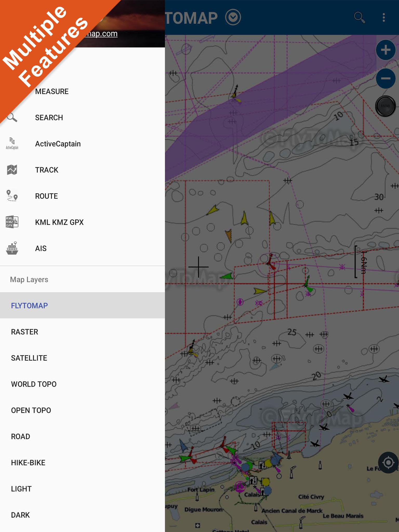Select MEASURE from the drawer
This screenshot has width=399, height=532.
click(82, 91)
